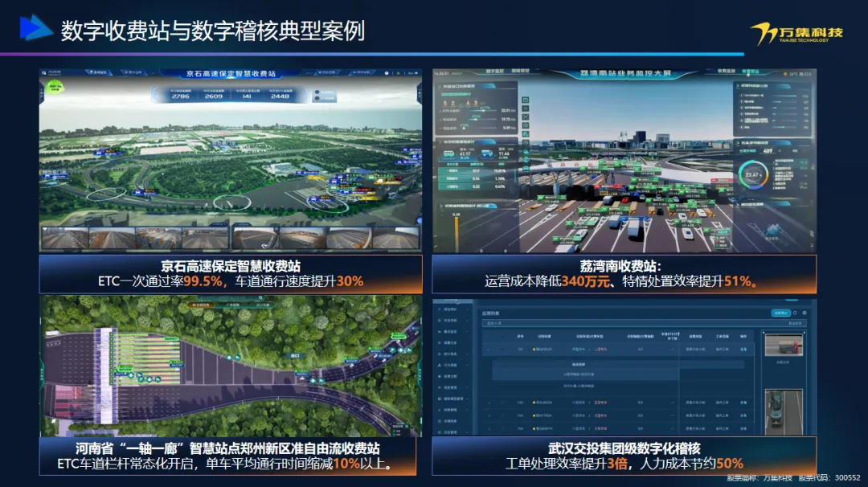Click the 14:34:51 clock in 荔湾南站 header
This screenshot has height=487, width=868.
pos(442,73)
